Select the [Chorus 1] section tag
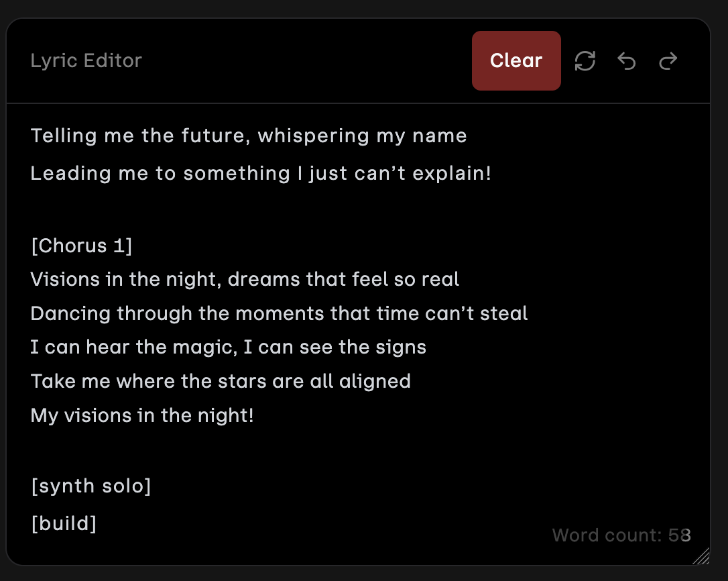Screen dimensions: 728x581 (81, 246)
